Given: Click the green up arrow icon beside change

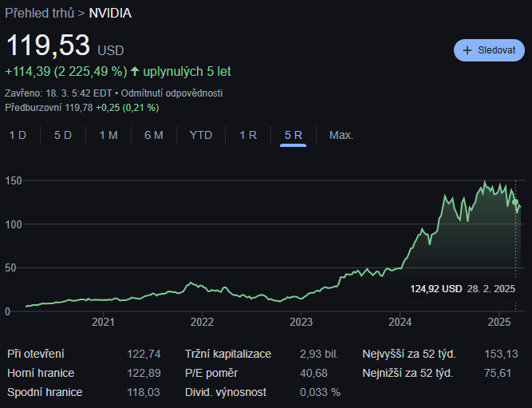Looking at the screenshot, I should pyautogui.click(x=135, y=71).
